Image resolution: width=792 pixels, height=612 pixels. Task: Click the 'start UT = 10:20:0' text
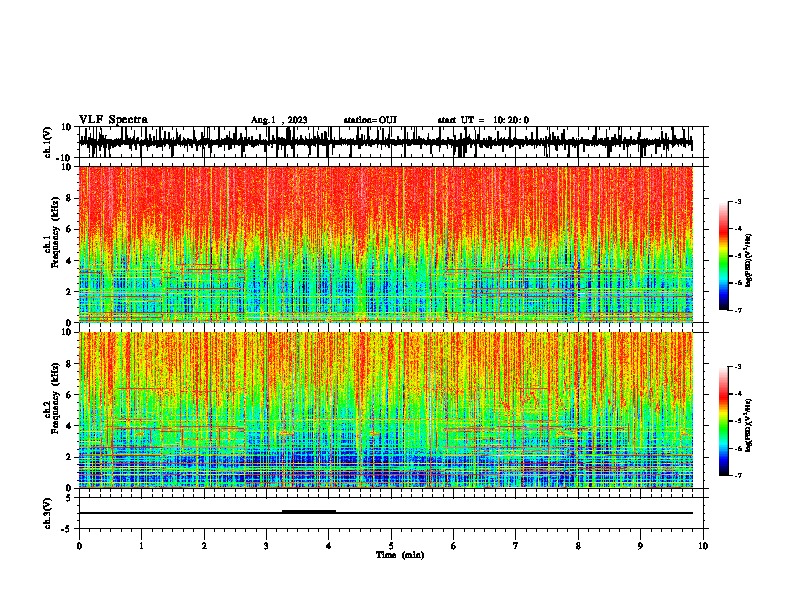click(483, 120)
